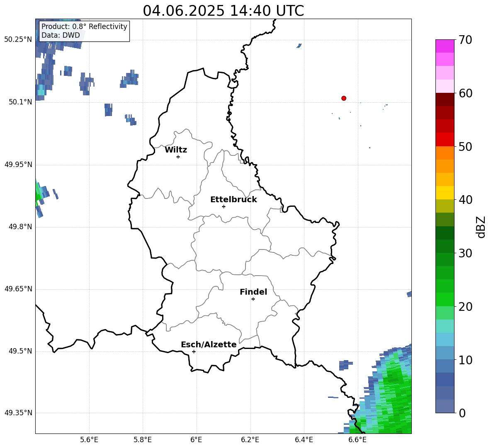Click longitude label 5.8°E
Screen dimensions: 491x448
(143, 440)
